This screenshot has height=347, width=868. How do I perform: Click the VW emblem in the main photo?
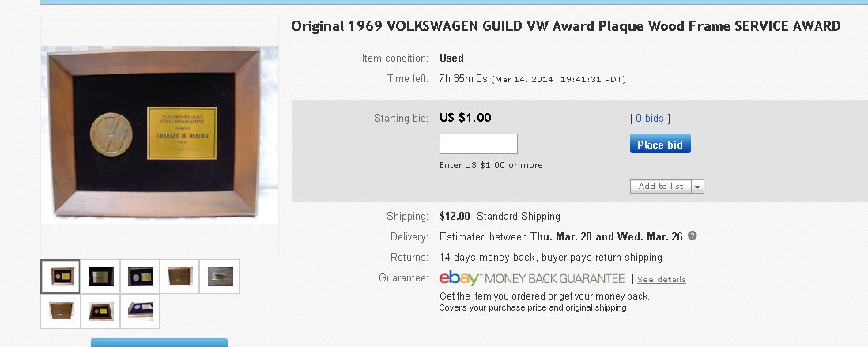111,133
